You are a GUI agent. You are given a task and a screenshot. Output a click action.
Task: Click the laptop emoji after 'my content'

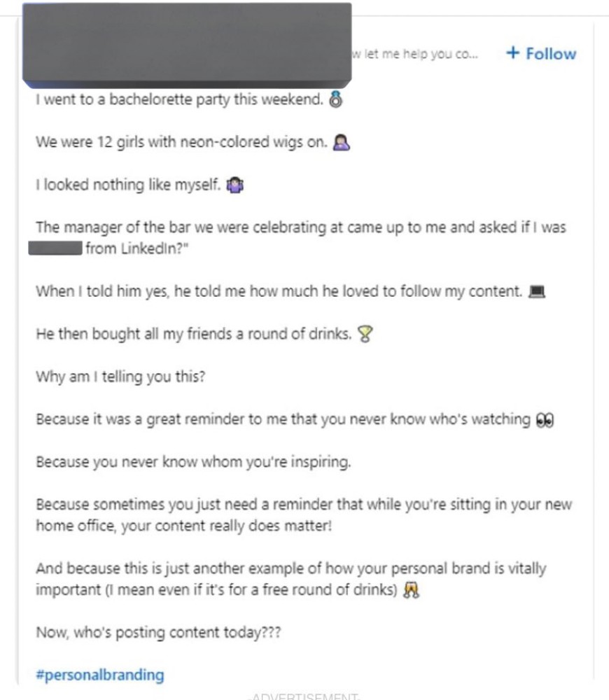(x=538, y=292)
